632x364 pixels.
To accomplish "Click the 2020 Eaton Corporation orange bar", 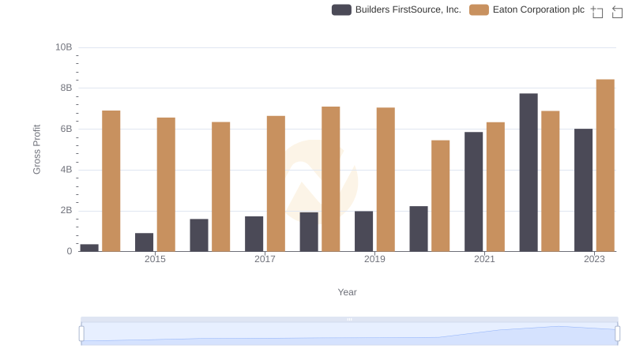I will point(441,196).
